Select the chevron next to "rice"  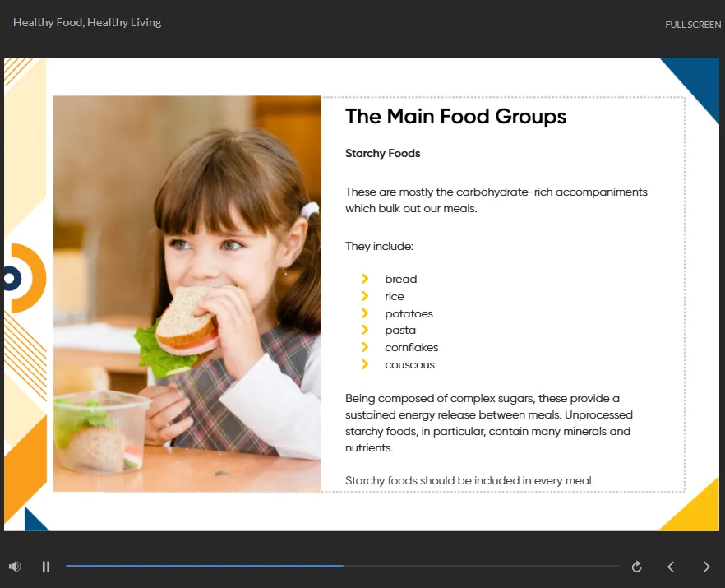[365, 296]
